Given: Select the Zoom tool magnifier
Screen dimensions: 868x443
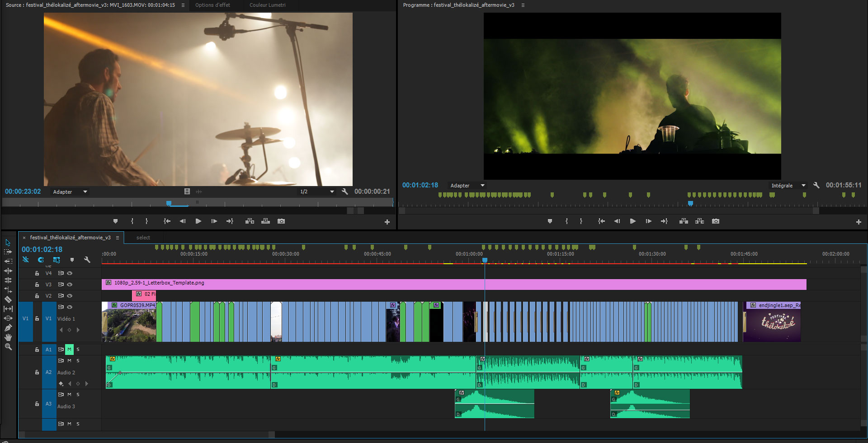Looking at the screenshot, I should (x=8, y=347).
